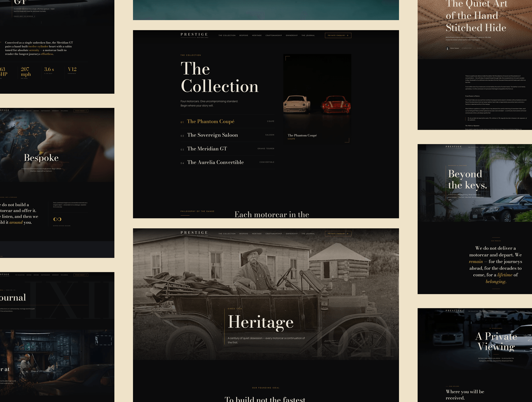Screen dimensions: 532x402
Task: Click the 'Bespoke' hero heading
Action: pyautogui.click(x=41, y=158)
